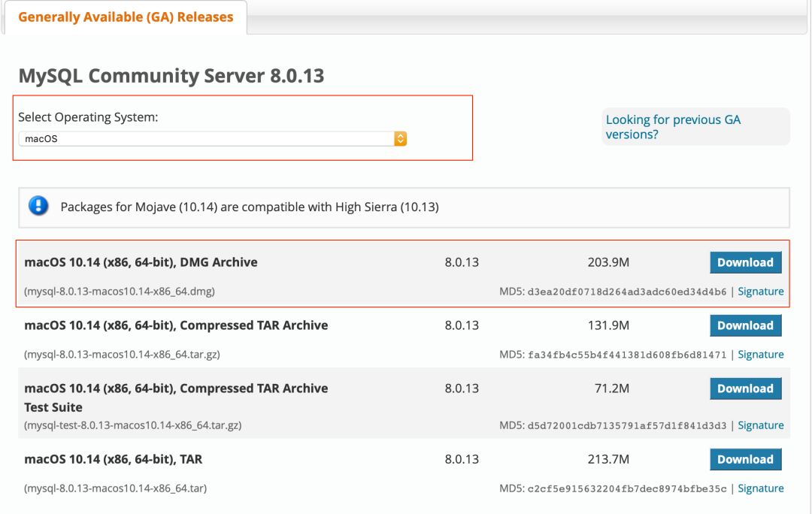Click the Mojave compatibility notice text

point(250,207)
